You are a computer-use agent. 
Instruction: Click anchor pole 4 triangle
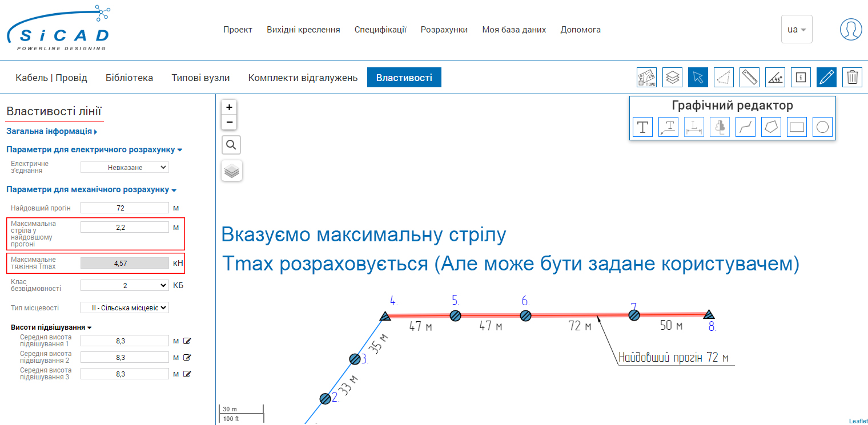coord(385,317)
